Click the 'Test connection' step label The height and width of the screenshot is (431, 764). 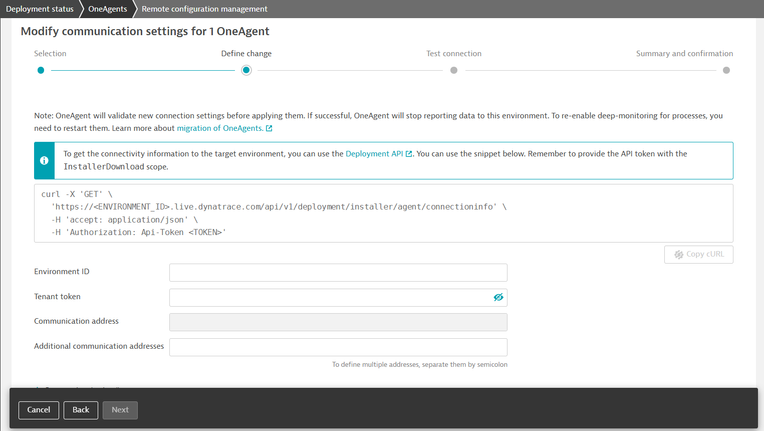(x=454, y=54)
